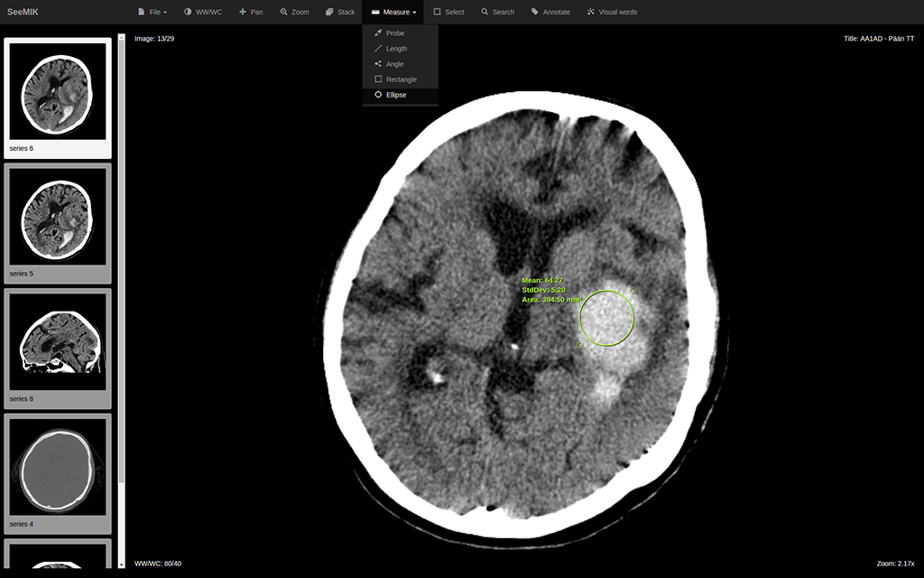The width and height of the screenshot is (924, 578).
Task: Select the Length measurement option
Action: 396,49
